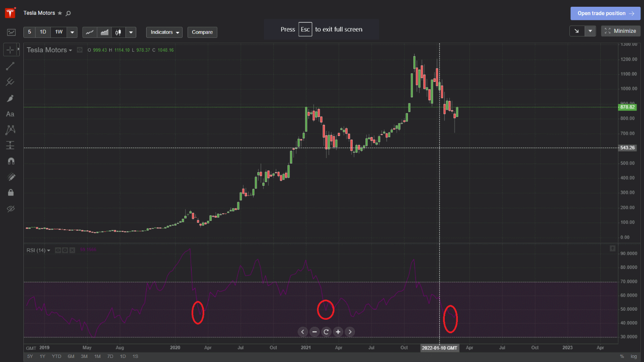Screen dimensions: 644x362
Task: Select the 5Y time range
Action: click(x=30, y=357)
